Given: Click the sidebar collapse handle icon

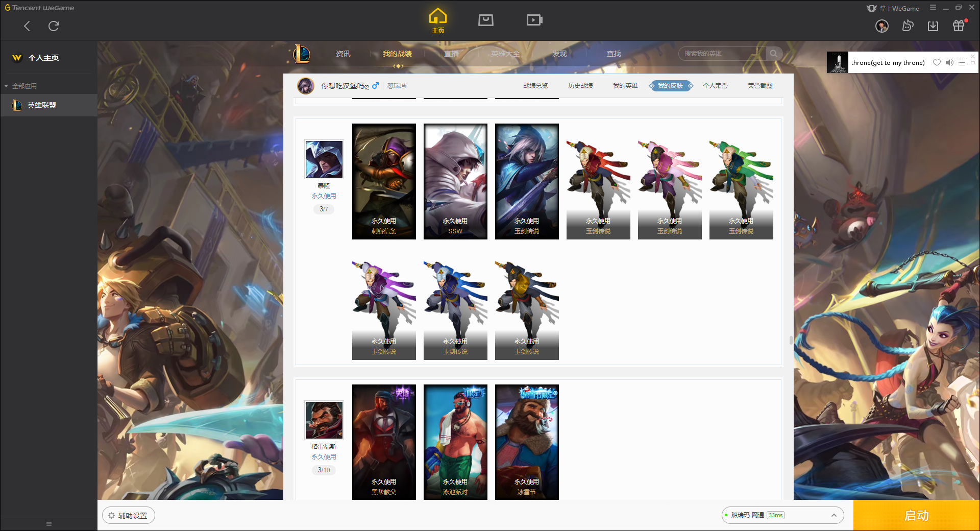Looking at the screenshot, I should pos(49,524).
